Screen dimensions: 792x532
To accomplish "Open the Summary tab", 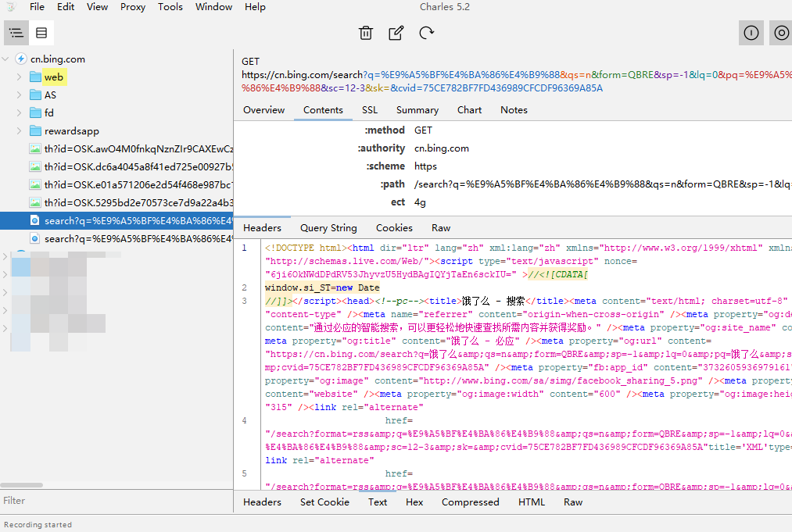I will (418, 110).
